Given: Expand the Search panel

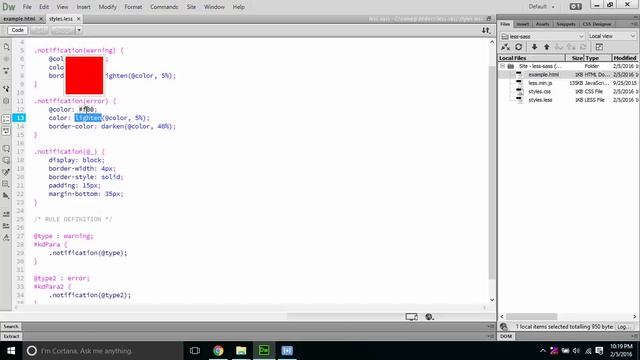Looking at the screenshot, I should (x=11, y=327).
